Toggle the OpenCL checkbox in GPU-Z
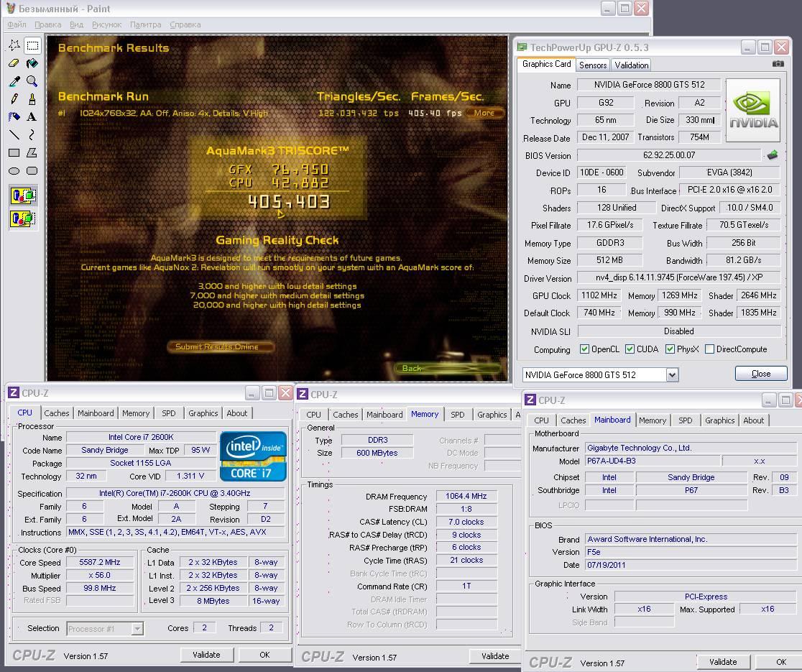Image resolution: width=802 pixels, height=672 pixels. click(x=584, y=349)
